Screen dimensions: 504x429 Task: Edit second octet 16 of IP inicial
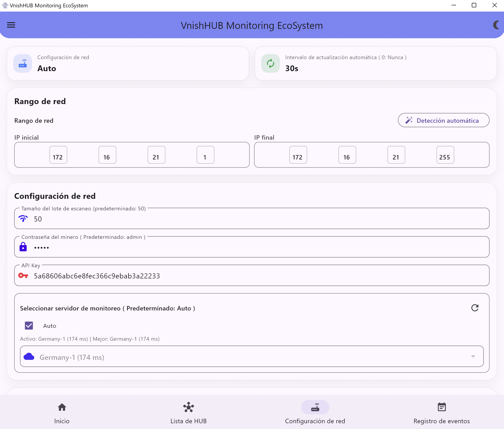[x=107, y=155]
